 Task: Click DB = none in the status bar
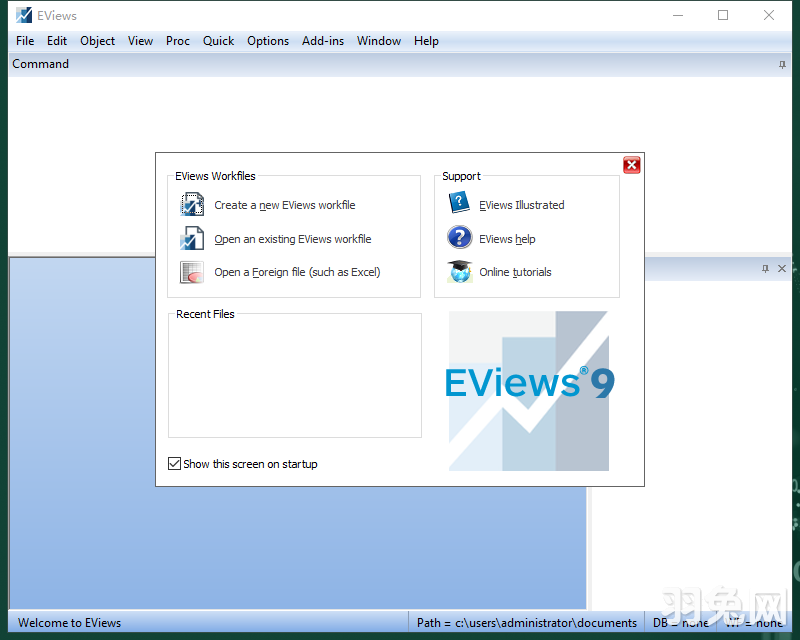pyautogui.click(x=681, y=622)
